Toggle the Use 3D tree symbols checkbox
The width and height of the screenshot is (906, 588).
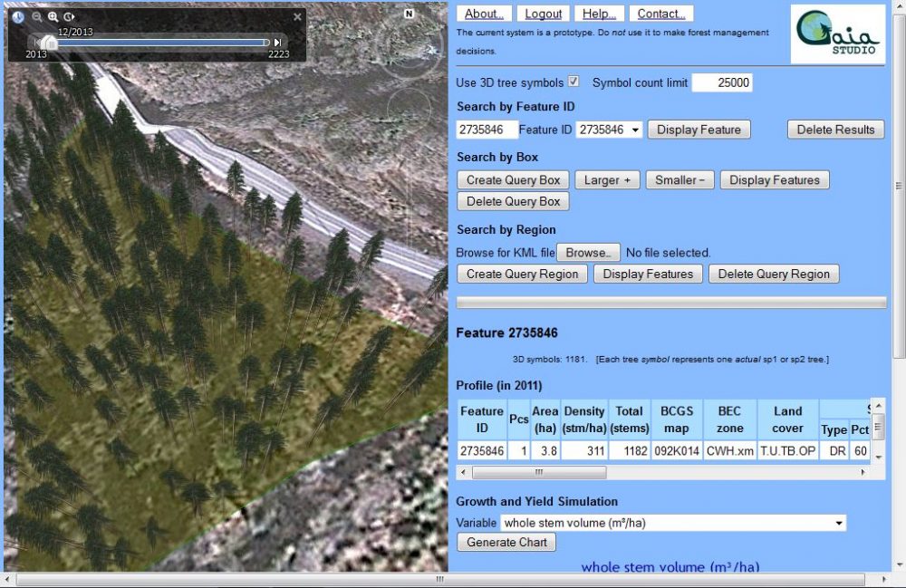573,82
